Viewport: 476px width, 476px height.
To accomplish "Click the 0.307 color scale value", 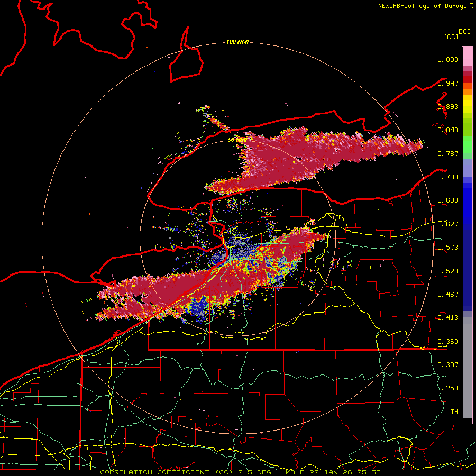I will 448,364.
